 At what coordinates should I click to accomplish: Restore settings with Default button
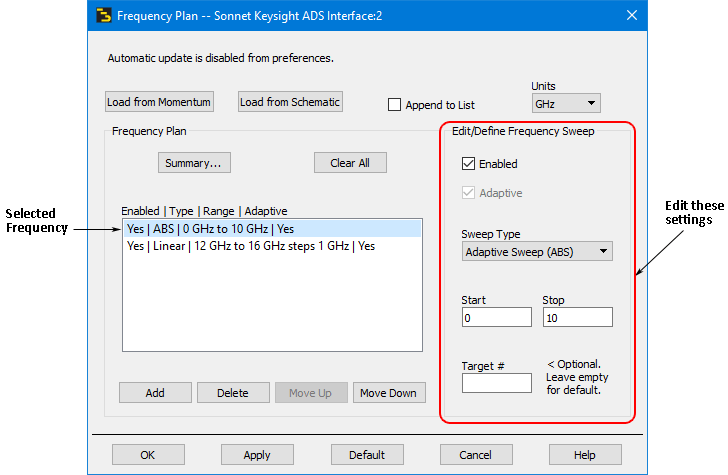pos(367,455)
